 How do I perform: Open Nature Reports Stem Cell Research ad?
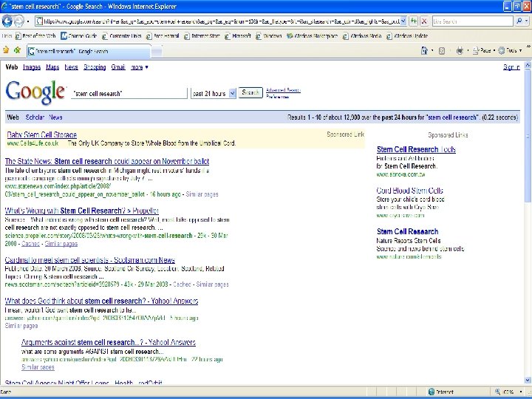[407, 231]
